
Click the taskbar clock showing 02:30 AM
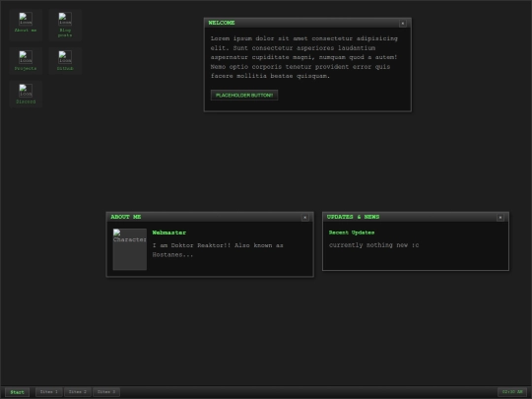512,392
